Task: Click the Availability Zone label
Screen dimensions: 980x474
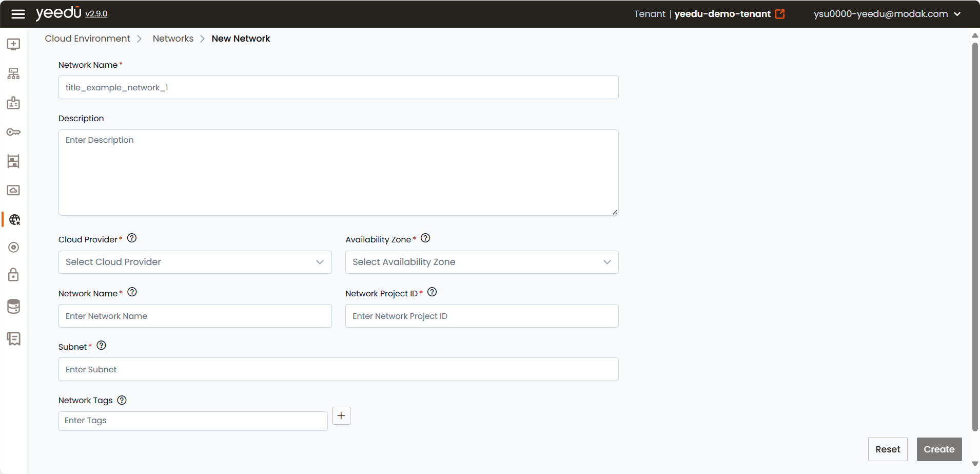Action: (x=378, y=239)
